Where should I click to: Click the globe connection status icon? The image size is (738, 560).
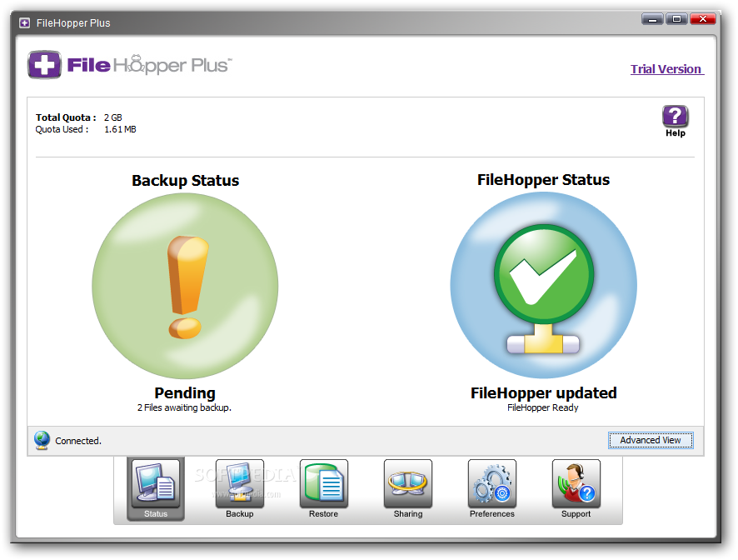tap(42, 440)
